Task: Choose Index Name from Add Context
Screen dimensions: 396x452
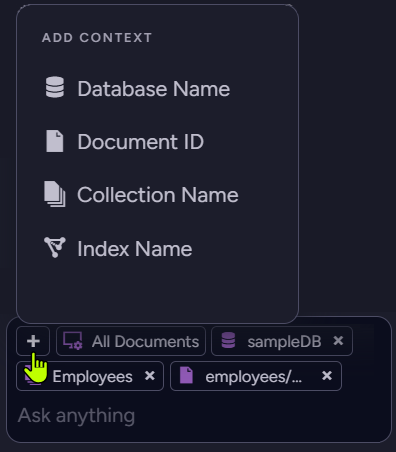Action: [118, 248]
